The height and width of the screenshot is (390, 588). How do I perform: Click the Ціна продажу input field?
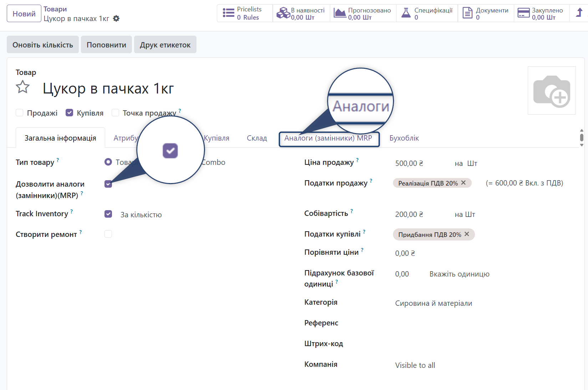[409, 163]
